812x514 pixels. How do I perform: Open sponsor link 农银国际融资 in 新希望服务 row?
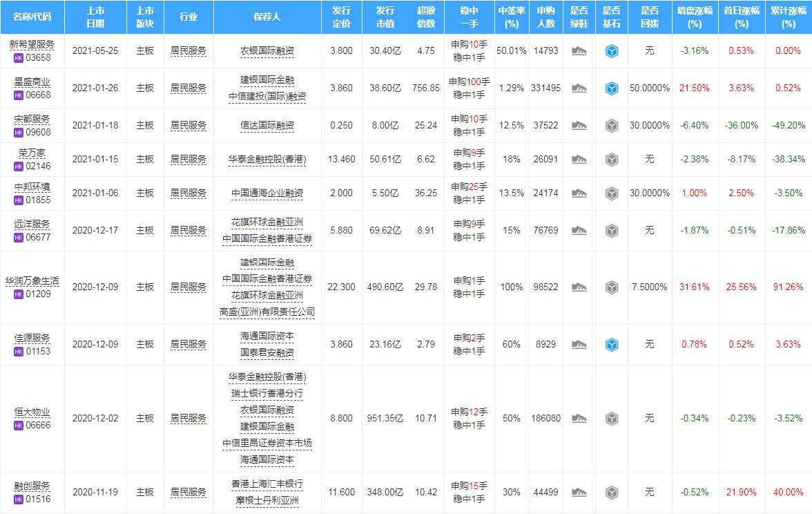click(267, 51)
